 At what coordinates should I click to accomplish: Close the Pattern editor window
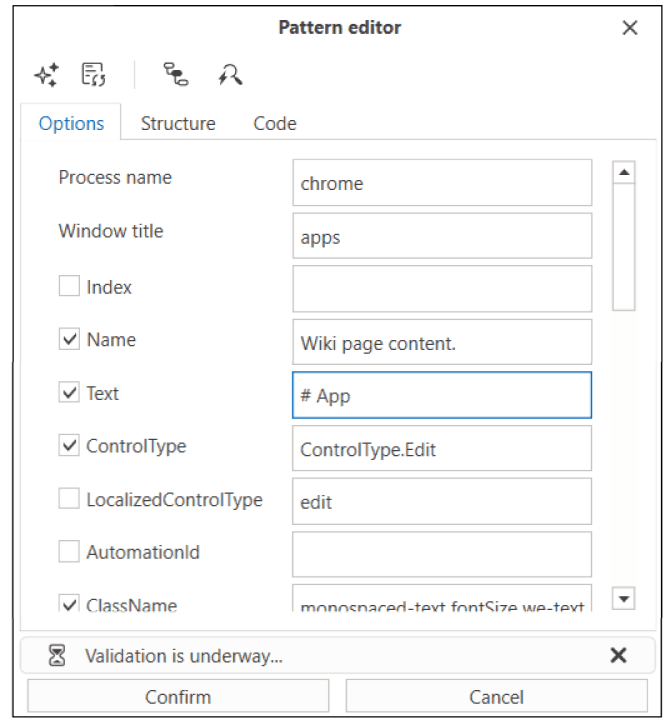(629, 28)
